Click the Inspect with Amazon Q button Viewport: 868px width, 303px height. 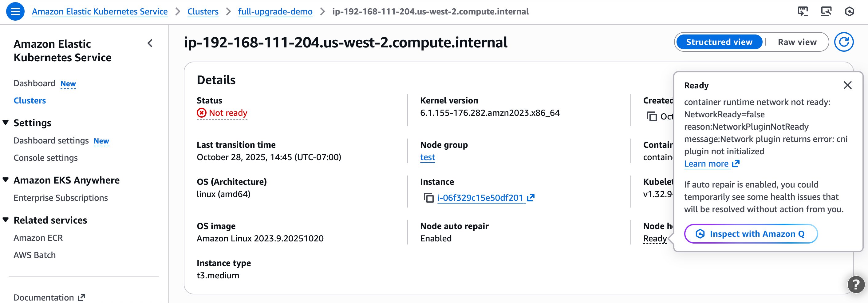click(751, 233)
